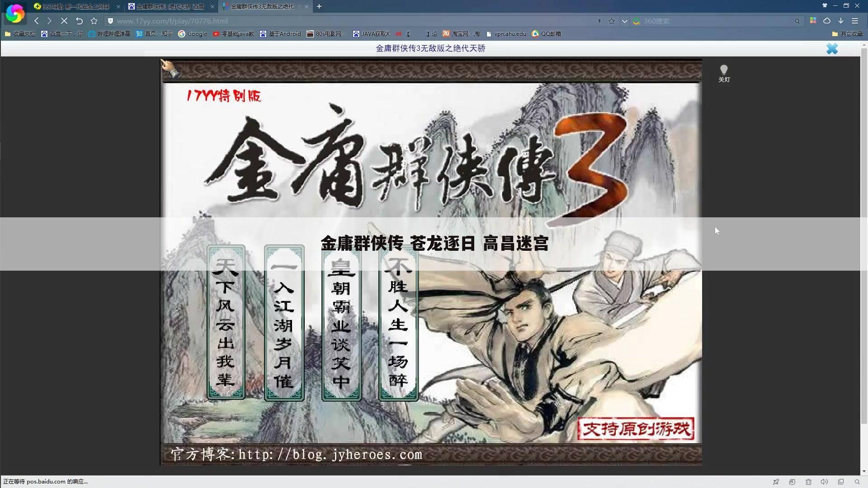Image resolution: width=868 pixels, height=488 pixels.
Task: Open the browser hamburger menu
Action: (x=855, y=21)
